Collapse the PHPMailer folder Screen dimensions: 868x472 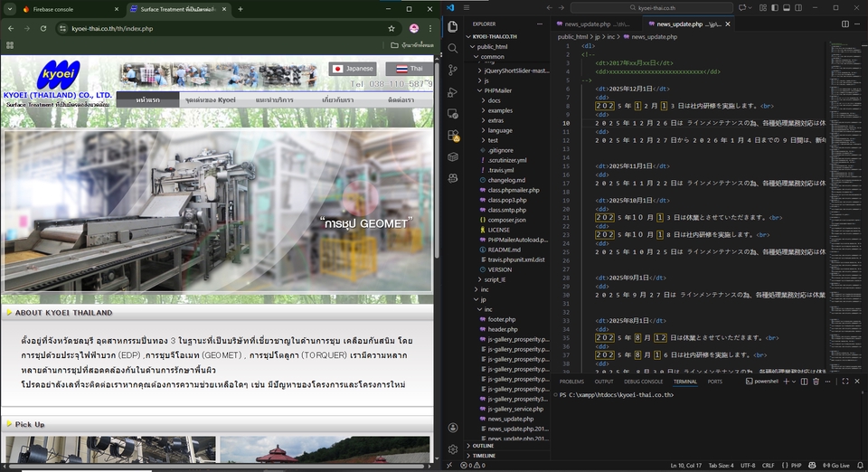click(x=498, y=90)
